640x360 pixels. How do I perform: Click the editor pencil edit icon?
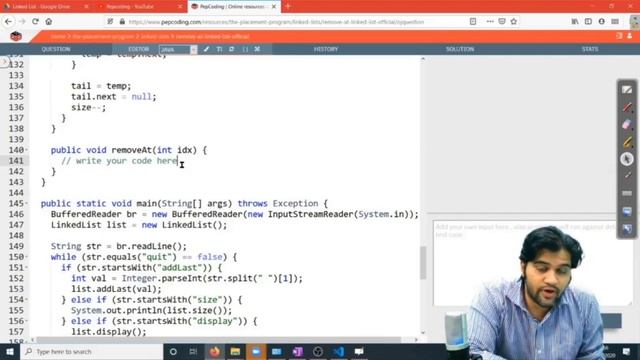pyautogui.click(x=207, y=49)
